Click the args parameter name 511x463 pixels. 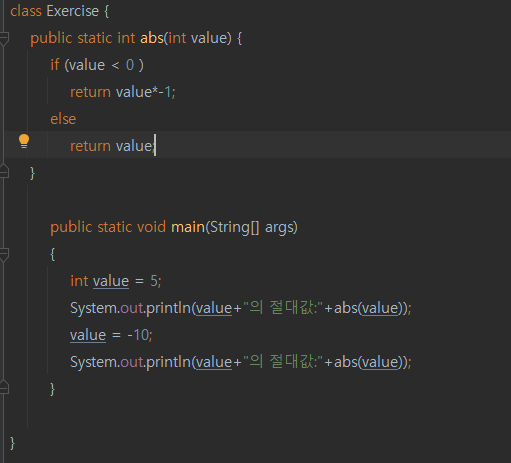pos(279,228)
